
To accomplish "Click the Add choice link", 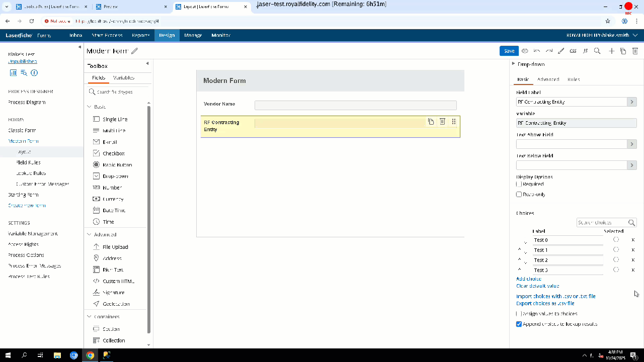I will [x=528, y=279].
